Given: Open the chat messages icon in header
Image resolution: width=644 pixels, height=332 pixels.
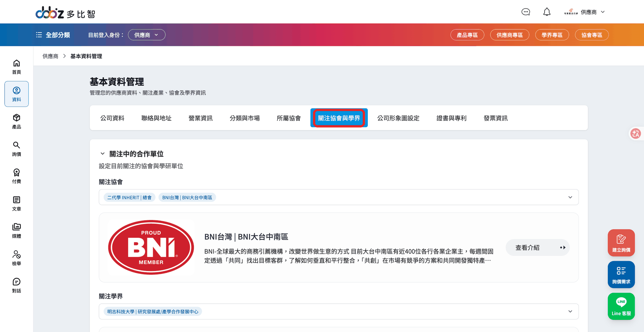Looking at the screenshot, I should [526, 12].
